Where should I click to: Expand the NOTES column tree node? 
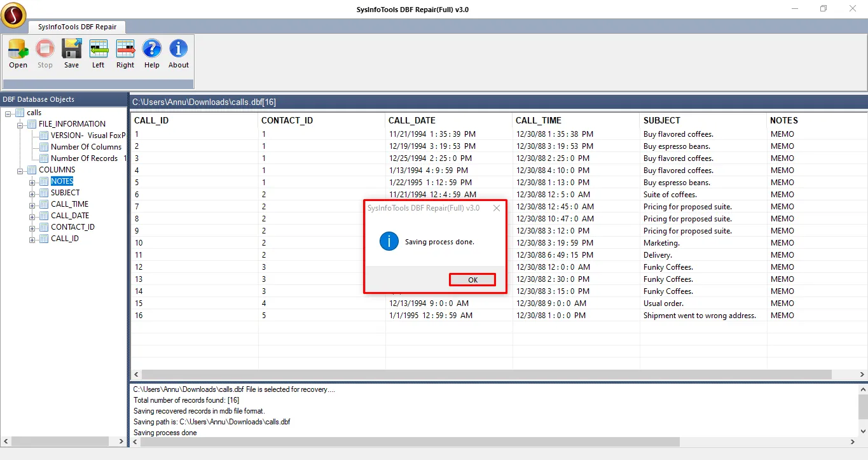(32, 182)
